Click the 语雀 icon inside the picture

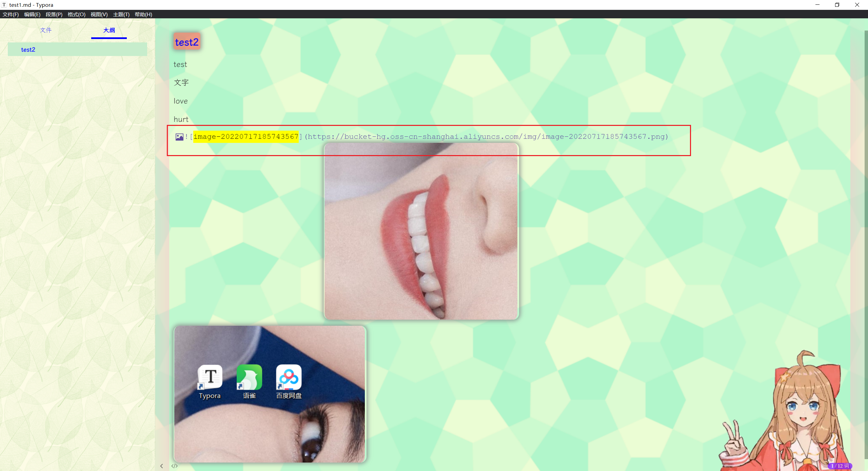tap(249, 377)
